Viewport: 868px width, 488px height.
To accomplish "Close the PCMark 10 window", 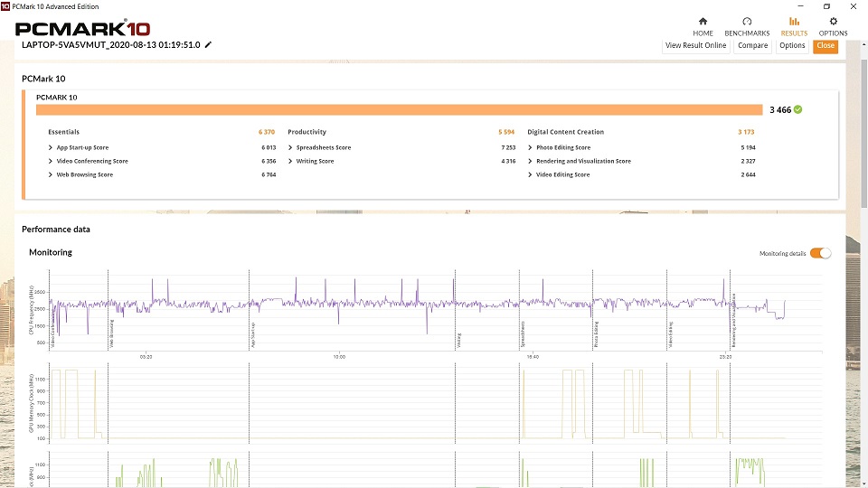I will click(853, 6).
